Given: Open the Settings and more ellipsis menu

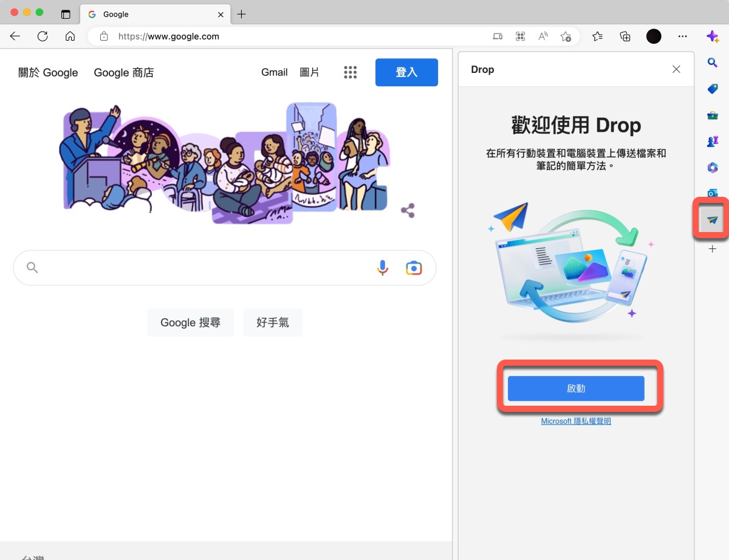Looking at the screenshot, I should click(682, 36).
